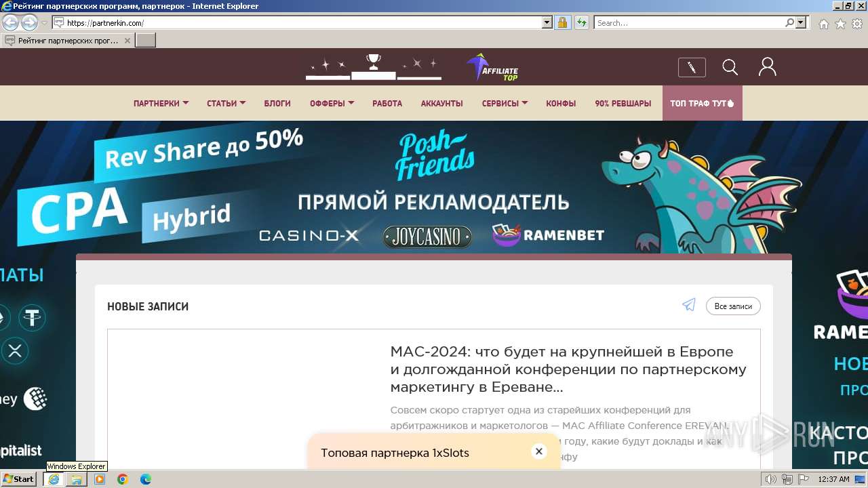The height and width of the screenshot is (488, 868).
Task: Open Microsoft Edge from the taskbar
Action: click(x=145, y=479)
